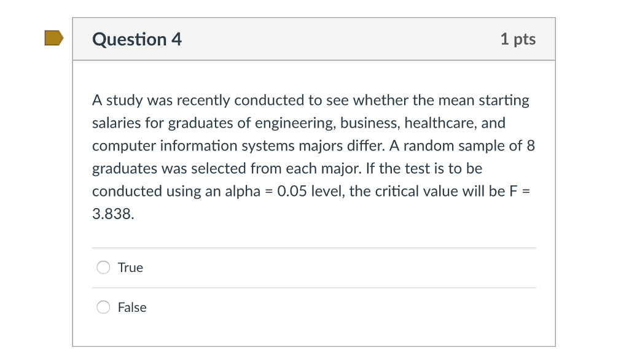Click the "0.05" alpha level text
Viewport: 629px width, 364px height.
(292, 192)
